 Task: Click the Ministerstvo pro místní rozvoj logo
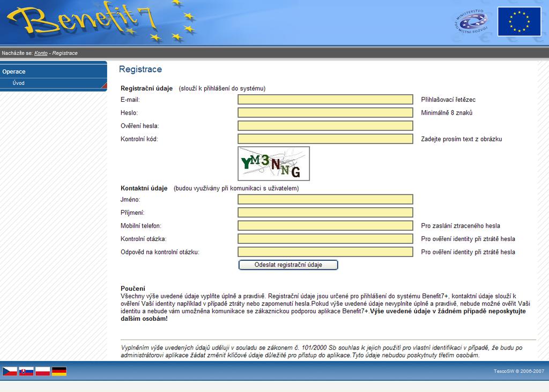coord(471,21)
